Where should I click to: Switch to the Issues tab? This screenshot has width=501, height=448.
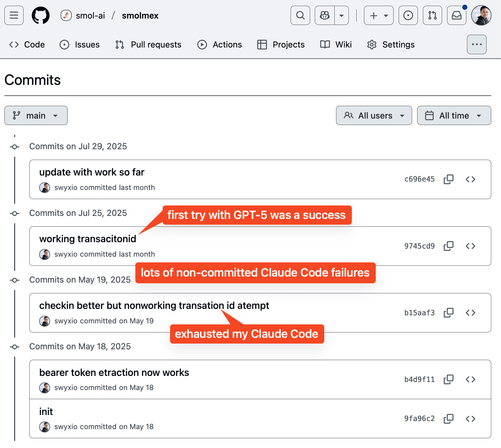pyautogui.click(x=79, y=44)
